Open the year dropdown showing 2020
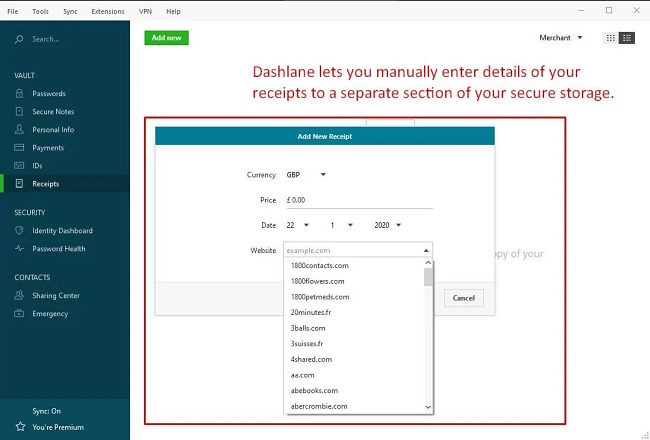Image resolution: width=650 pixels, height=440 pixels. pyautogui.click(x=387, y=225)
